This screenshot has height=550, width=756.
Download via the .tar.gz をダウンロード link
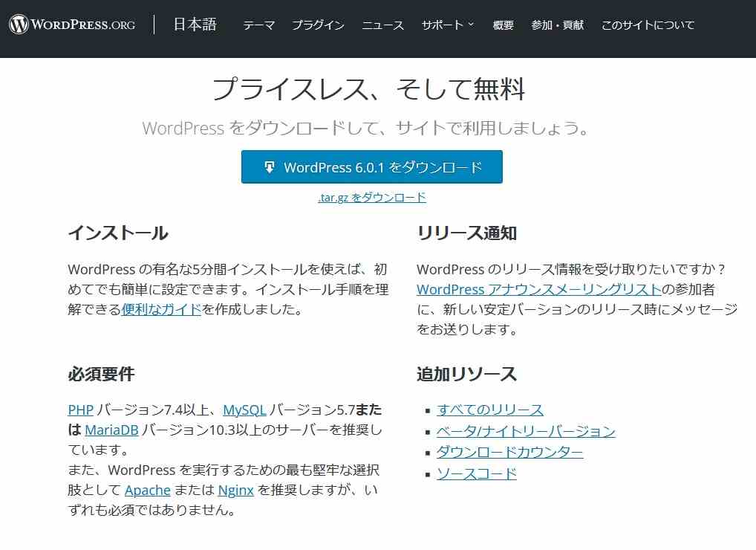coord(371,197)
